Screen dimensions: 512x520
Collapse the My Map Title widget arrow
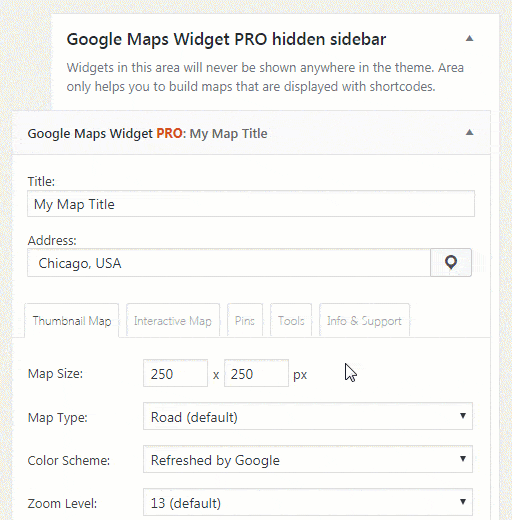(469, 133)
